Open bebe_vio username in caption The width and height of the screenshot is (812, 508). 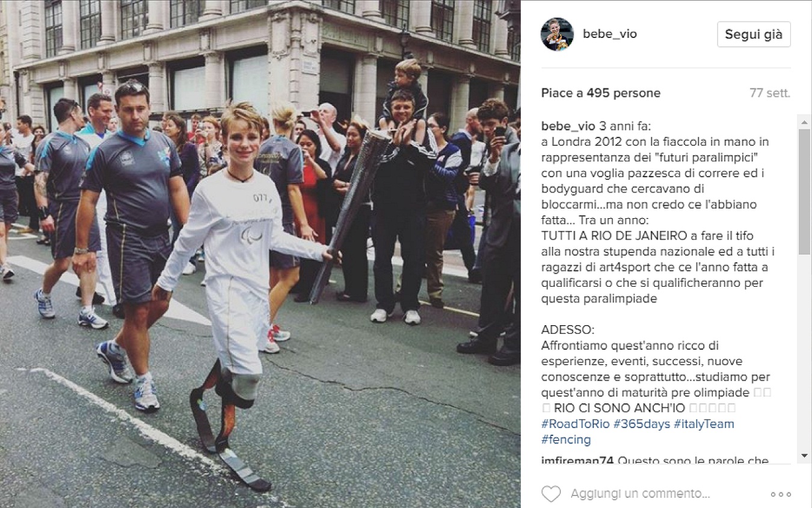click(568, 126)
